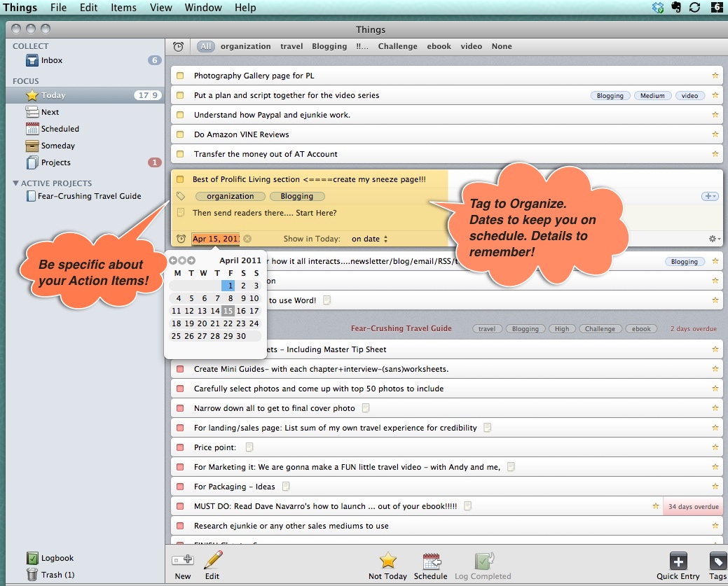Click the Fear-Crushing Travel Guide heading link

401,328
